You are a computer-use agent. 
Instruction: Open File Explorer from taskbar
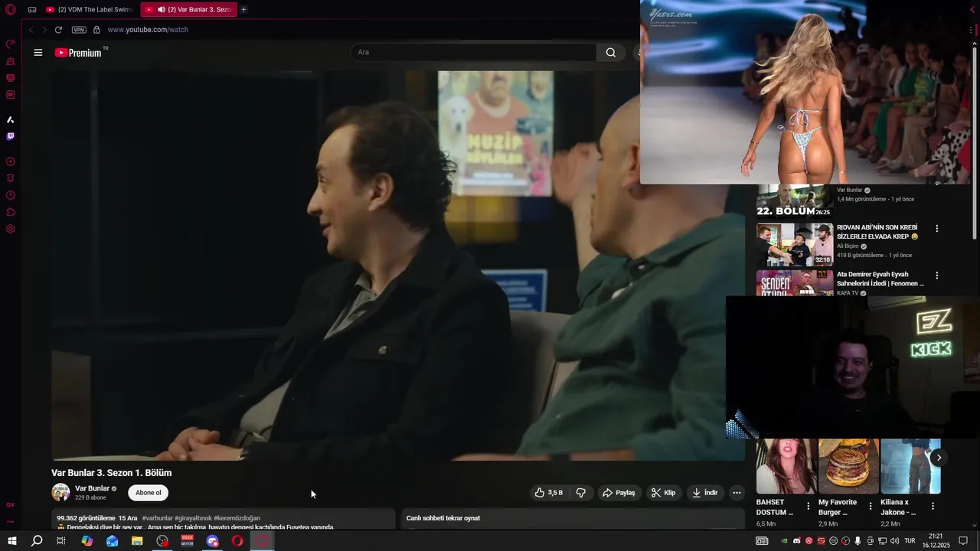pos(137,541)
